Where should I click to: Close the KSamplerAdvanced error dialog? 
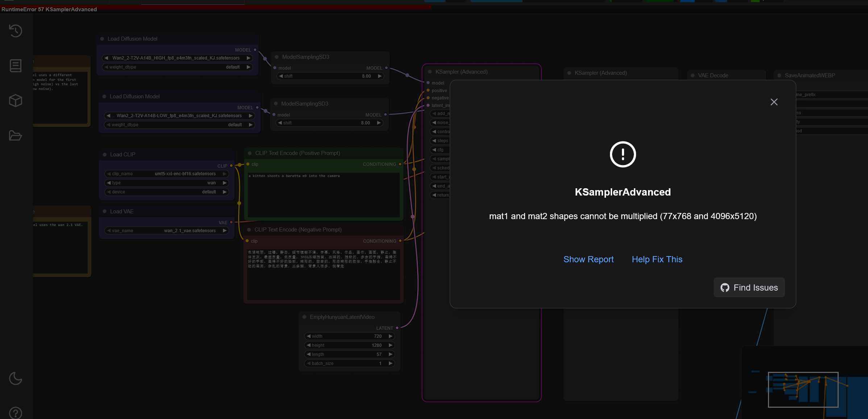coord(774,102)
